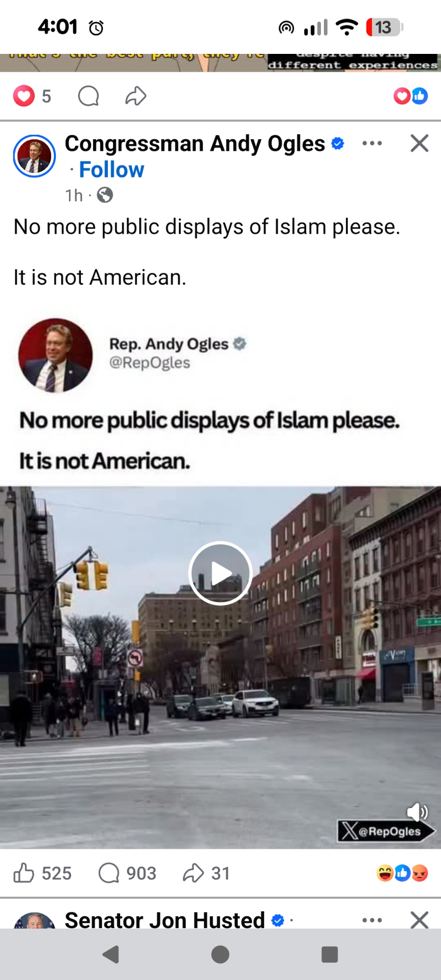This screenshot has height=980, width=441.
Task: Dismiss the Andy Ogles post
Action: pyautogui.click(x=419, y=144)
